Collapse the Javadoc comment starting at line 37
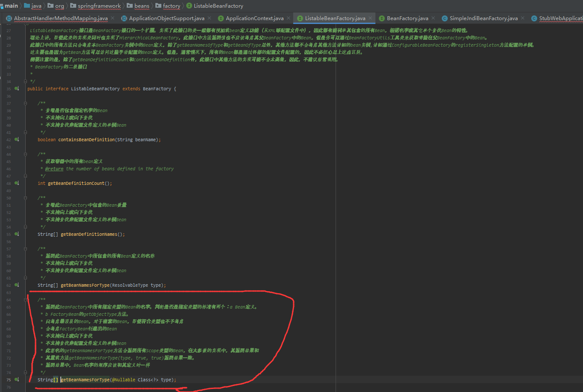This screenshot has height=392, width=583. click(26, 103)
